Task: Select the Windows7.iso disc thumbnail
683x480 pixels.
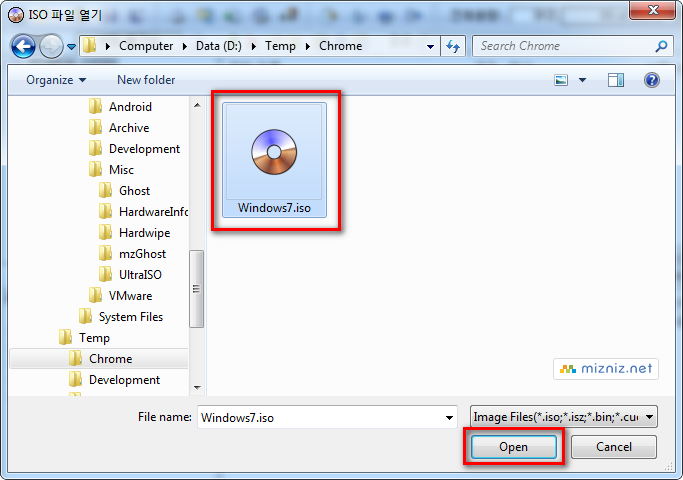Action: (x=274, y=152)
